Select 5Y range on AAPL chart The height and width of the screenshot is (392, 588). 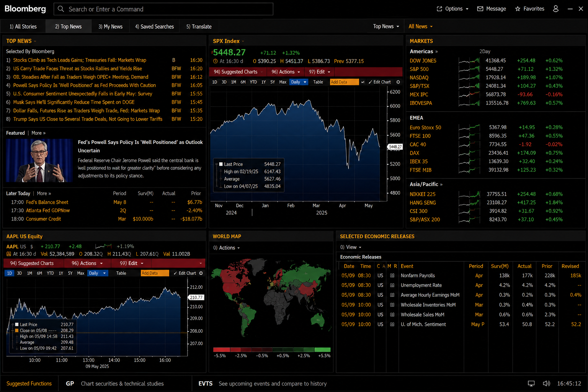tap(70, 273)
